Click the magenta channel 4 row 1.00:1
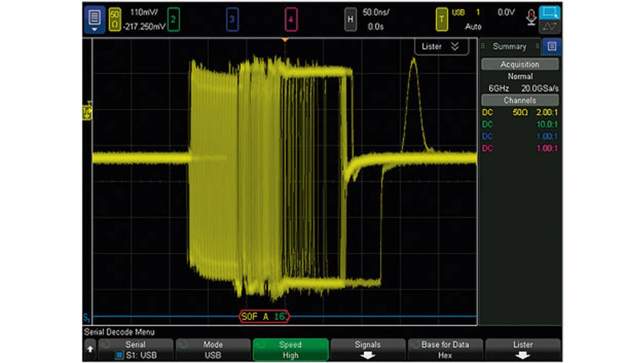Screen dimensions: 644x363 point(520,149)
